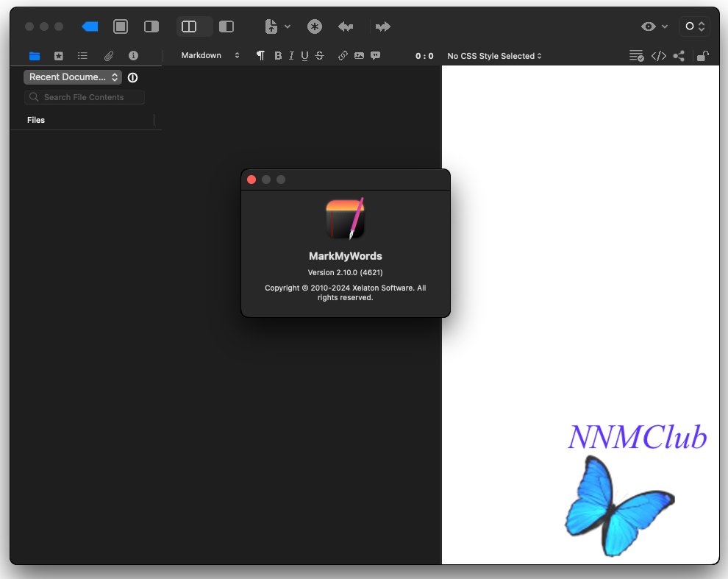
Task: Close the MarkMyWords about dialog
Action: tap(251, 180)
